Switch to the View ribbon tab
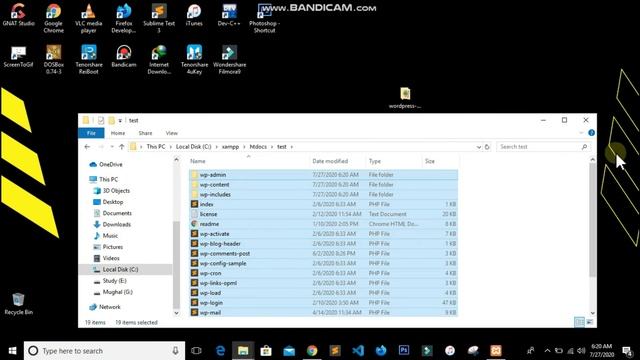Image resolution: width=640 pixels, height=360 pixels. click(x=171, y=133)
